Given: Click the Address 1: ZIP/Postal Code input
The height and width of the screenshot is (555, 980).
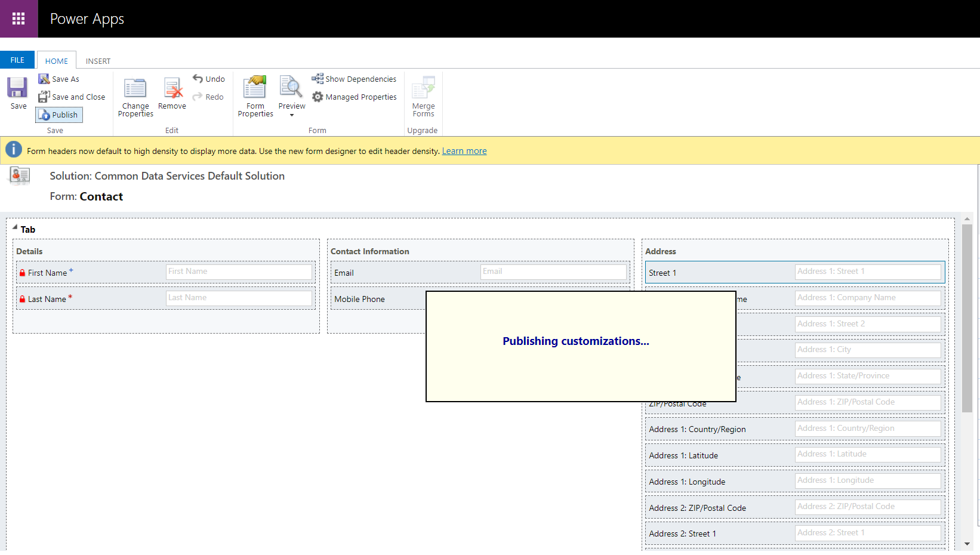Looking at the screenshot, I should pos(868,402).
